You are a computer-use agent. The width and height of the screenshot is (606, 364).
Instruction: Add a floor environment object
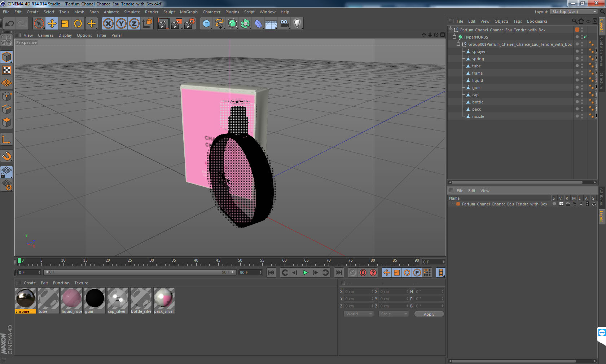click(x=271, y=24)
